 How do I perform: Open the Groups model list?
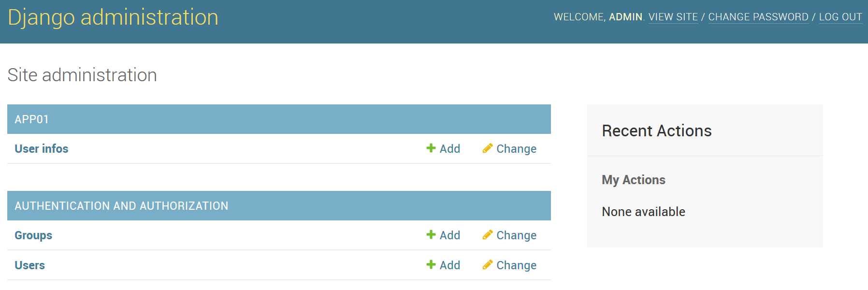[x=33, y=235]
